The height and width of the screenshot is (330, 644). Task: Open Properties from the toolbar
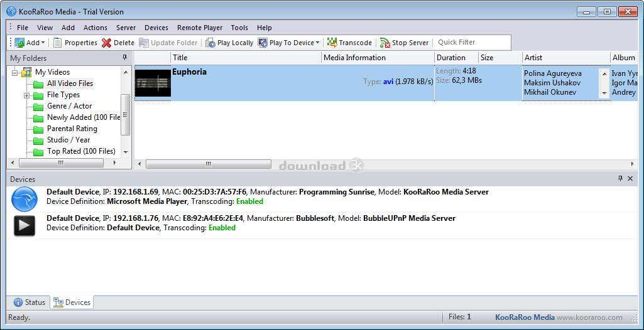75,43
